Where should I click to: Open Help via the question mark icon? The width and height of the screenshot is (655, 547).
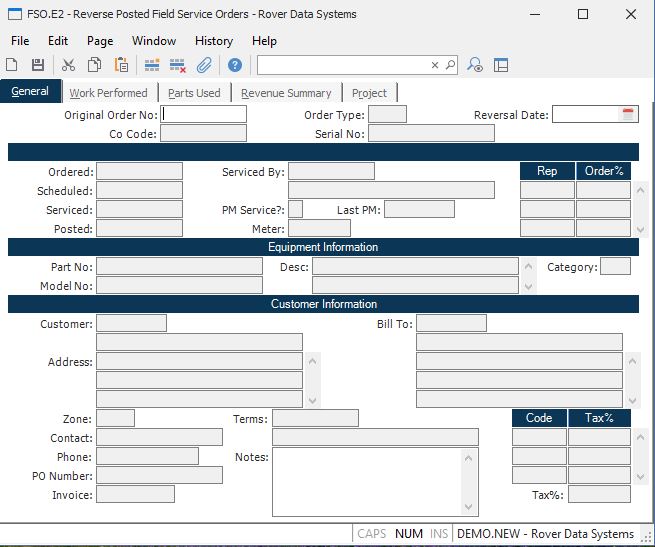coord(235,65)
